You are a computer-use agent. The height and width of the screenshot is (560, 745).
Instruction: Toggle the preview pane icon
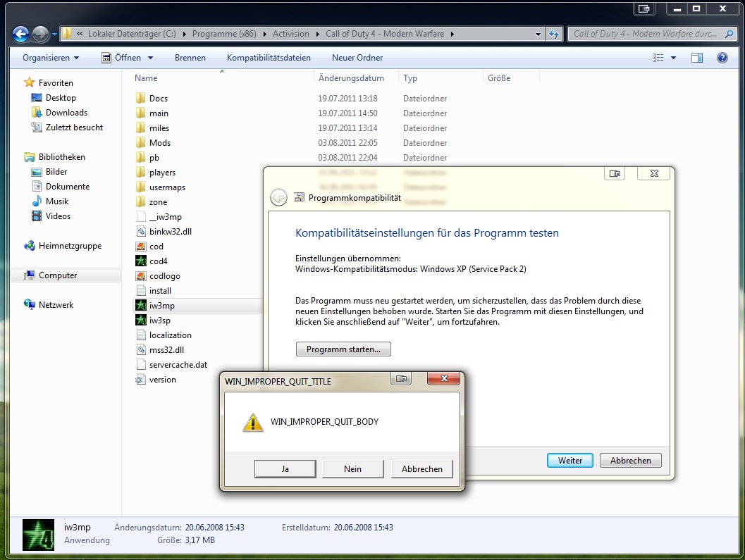coord(697,58)
